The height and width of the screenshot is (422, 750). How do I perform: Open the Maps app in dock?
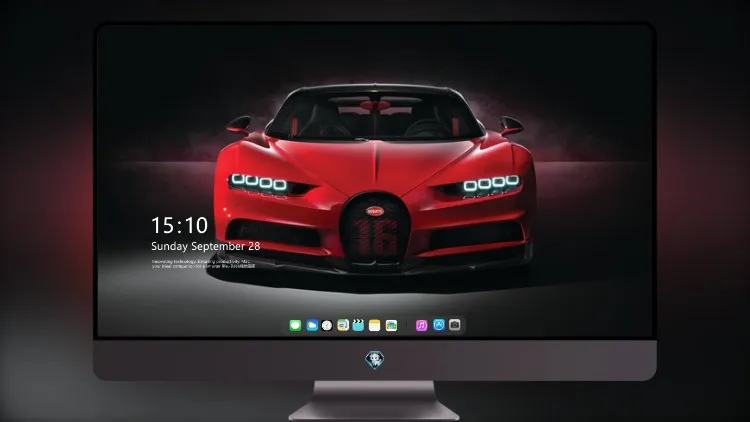(x=343, y=325)
